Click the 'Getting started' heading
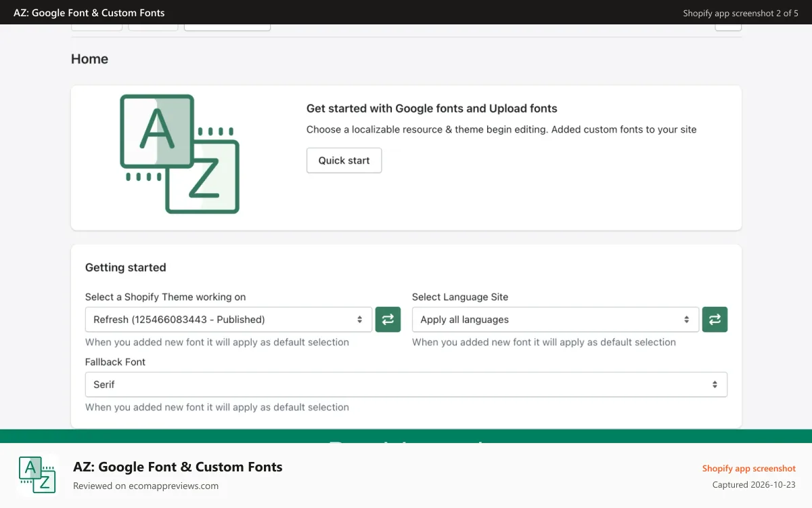 point(125,268)
